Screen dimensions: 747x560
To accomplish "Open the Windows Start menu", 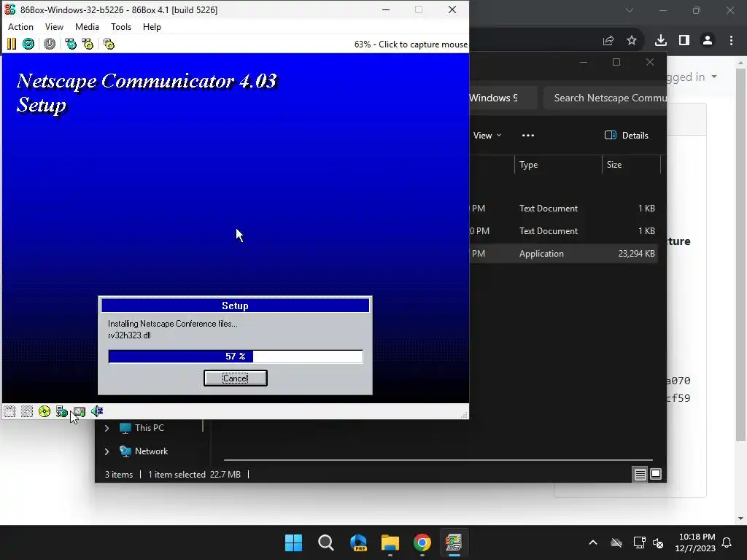I will point(293,542).
